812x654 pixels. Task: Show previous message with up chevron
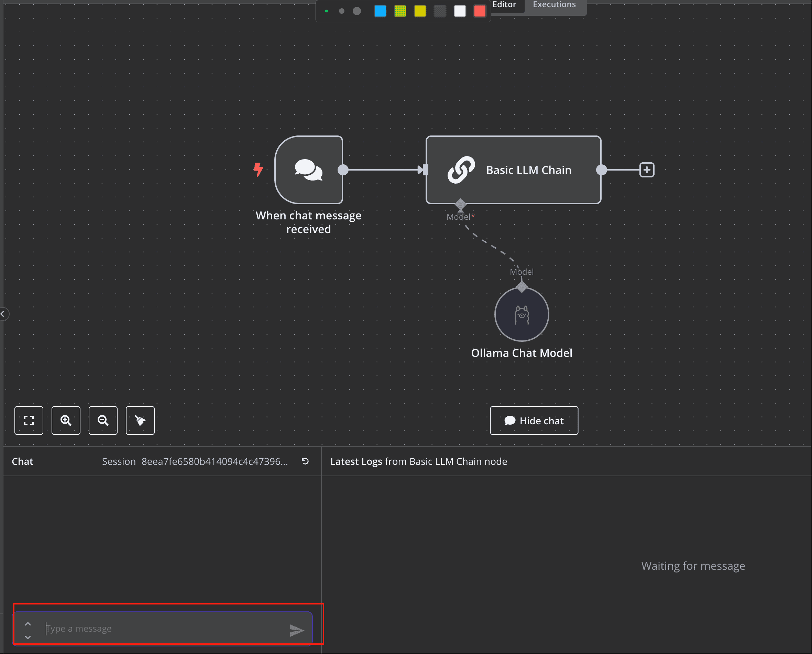[28, 623]
